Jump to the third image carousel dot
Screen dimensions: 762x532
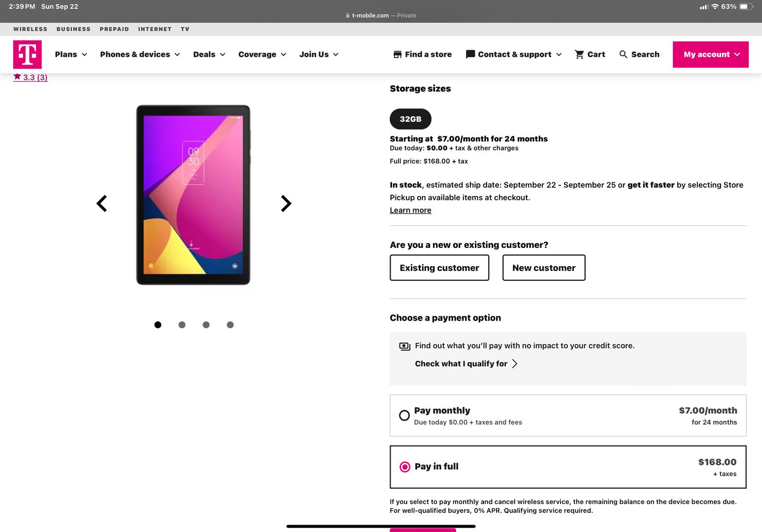point(206,325)
